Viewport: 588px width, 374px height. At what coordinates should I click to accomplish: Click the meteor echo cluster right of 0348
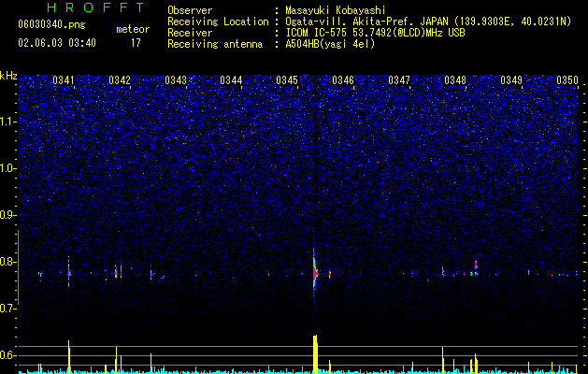pos(475,268)
